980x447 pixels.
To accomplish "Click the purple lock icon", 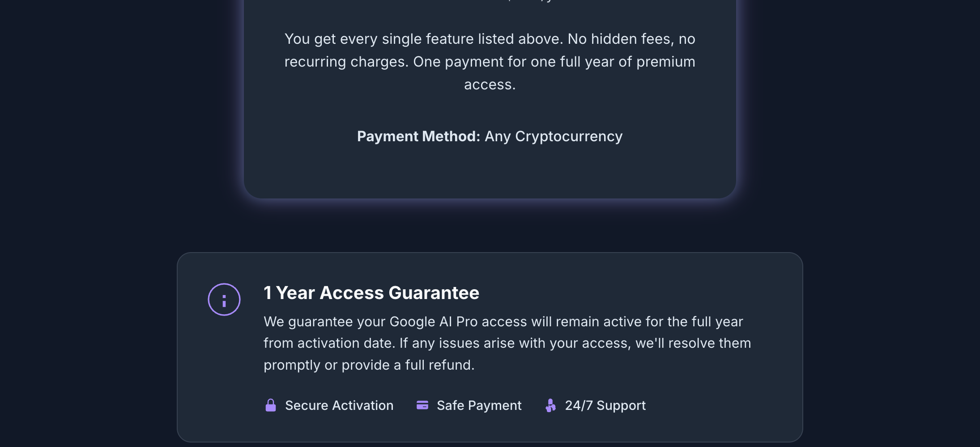I will click(271, 405).
